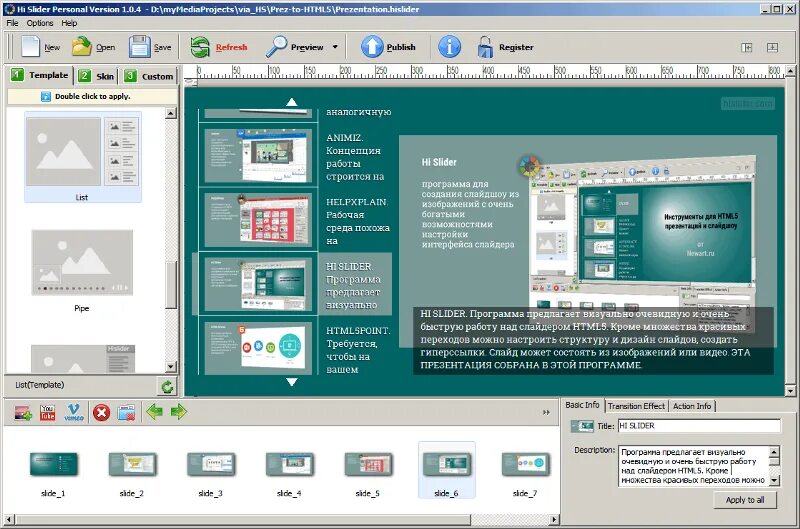This screenshot has width=800, height=529.
Task: Click description box scroll up arrow
Action: coord(774,451)
